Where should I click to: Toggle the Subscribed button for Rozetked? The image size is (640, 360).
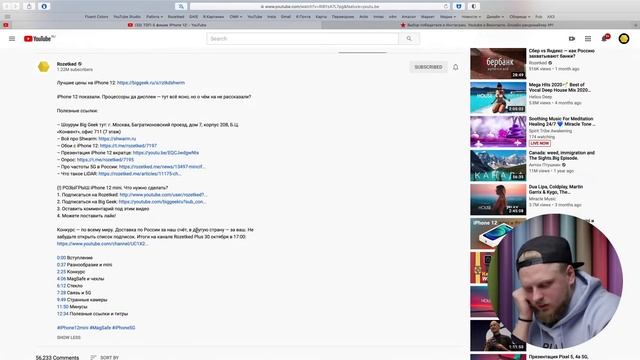[x=428, y=67]
